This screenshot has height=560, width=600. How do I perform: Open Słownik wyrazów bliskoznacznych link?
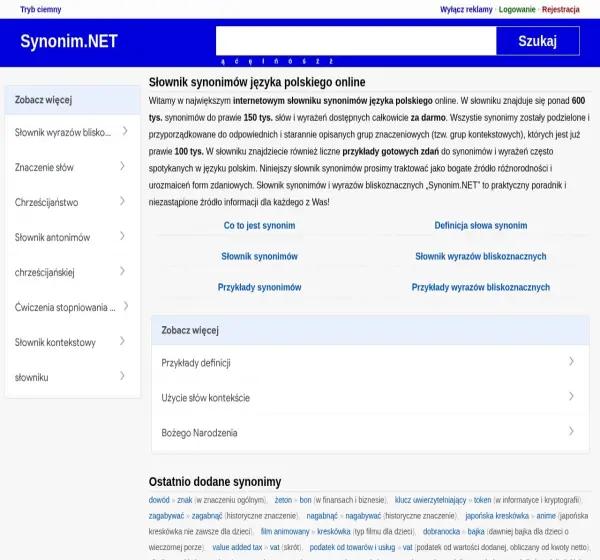click(481, 256)
